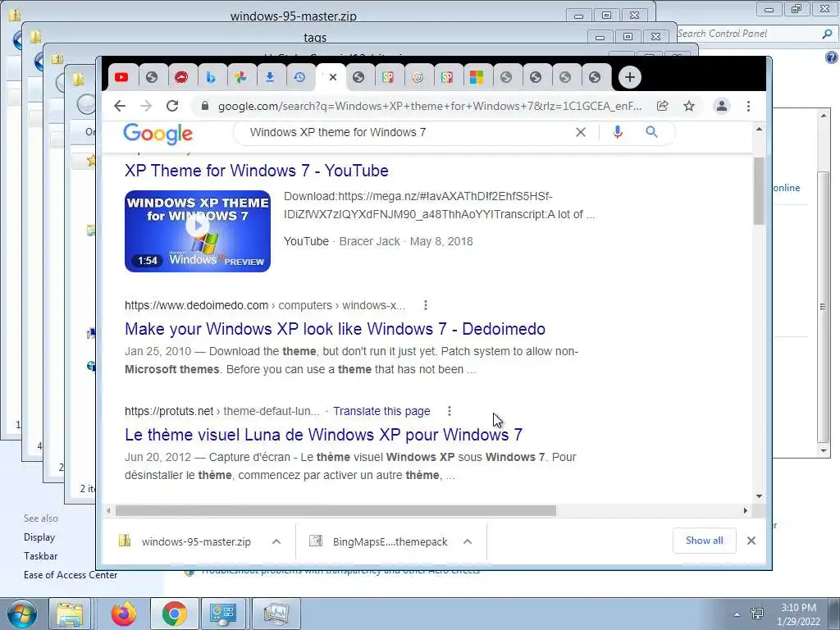Screen dimensions: 840x630
Task: Open Le thème visuel Luna result
Action: (x=323, y=435)
